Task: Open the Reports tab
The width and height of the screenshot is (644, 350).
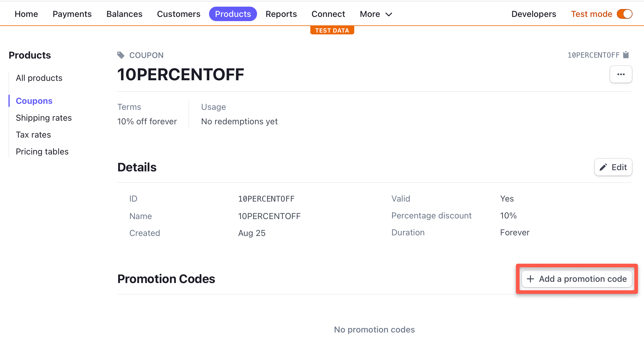Action: click(x=281, y=14)
